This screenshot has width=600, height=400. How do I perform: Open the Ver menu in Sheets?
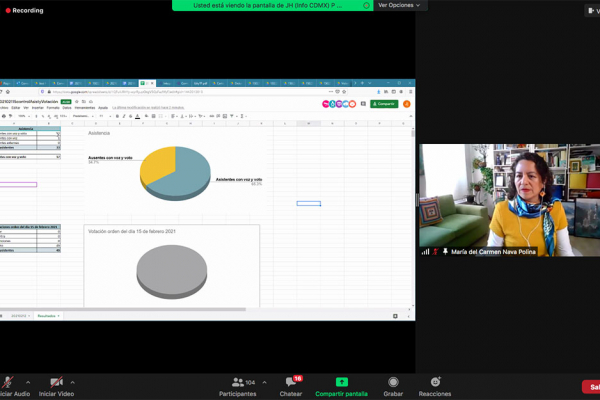[x=26, y=108]
